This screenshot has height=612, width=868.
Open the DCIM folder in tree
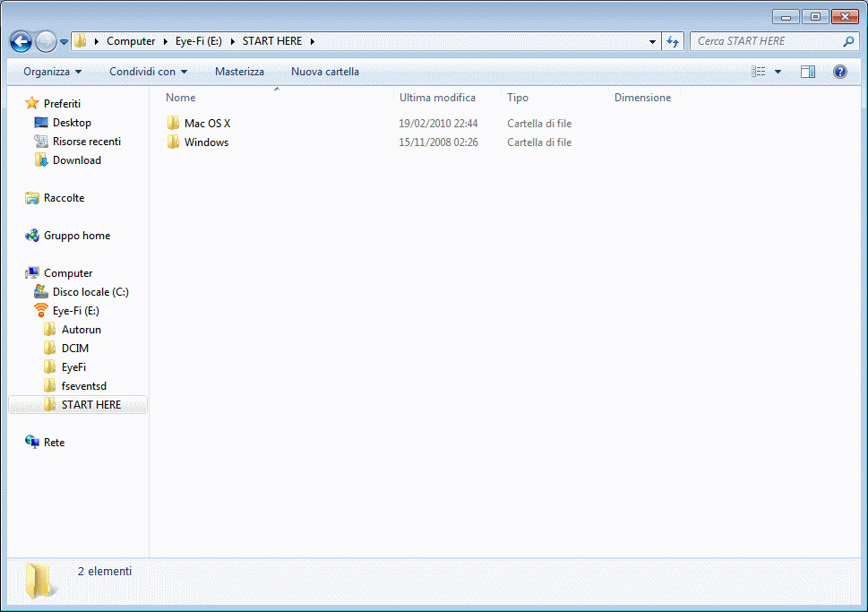click(75, 349)
